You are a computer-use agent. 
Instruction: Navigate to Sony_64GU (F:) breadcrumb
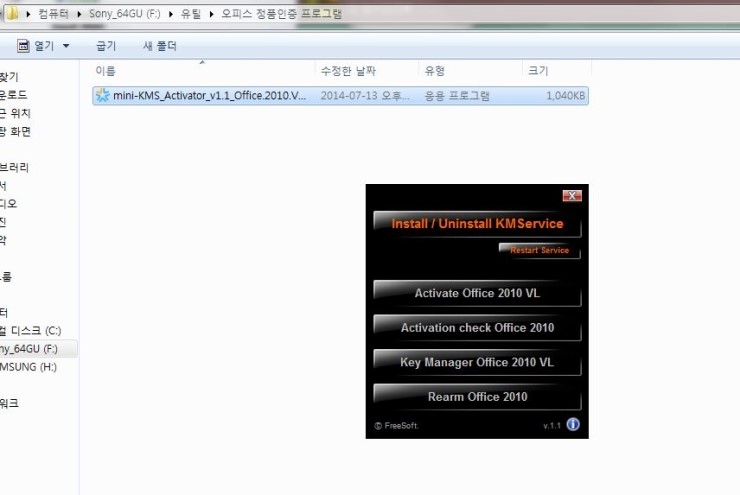pos(125,14)
